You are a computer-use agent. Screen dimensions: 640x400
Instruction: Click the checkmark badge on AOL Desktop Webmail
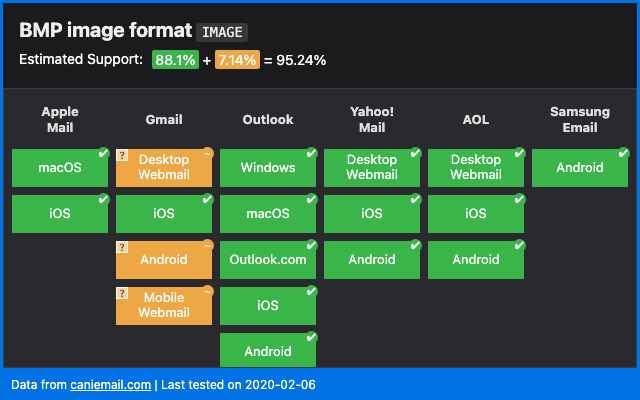(519, 153)
